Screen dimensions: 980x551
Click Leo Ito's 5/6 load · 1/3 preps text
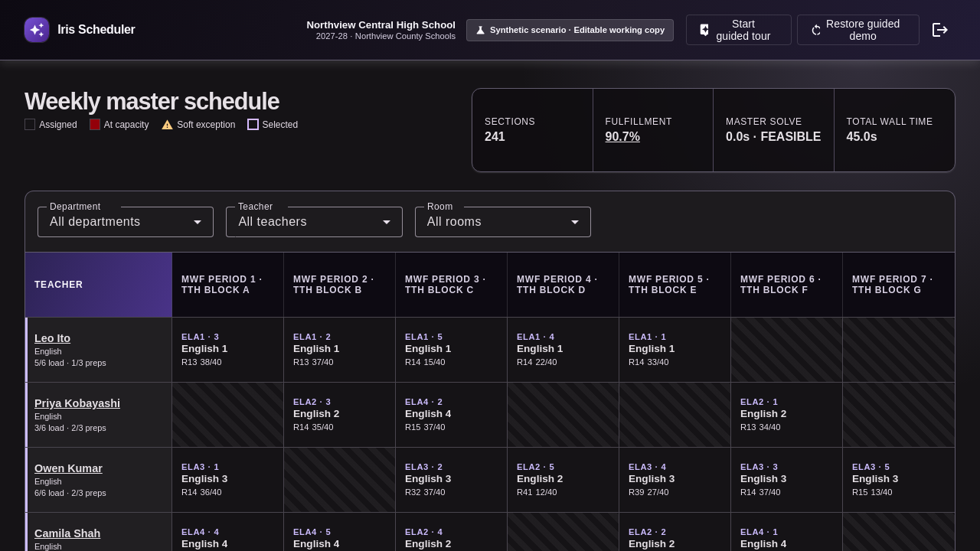point(70,363)
